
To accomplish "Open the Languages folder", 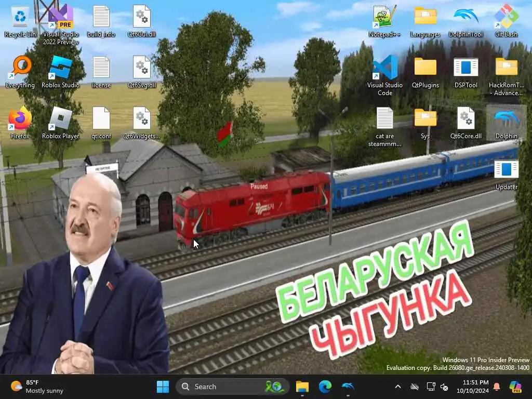I will coord(425,22).
